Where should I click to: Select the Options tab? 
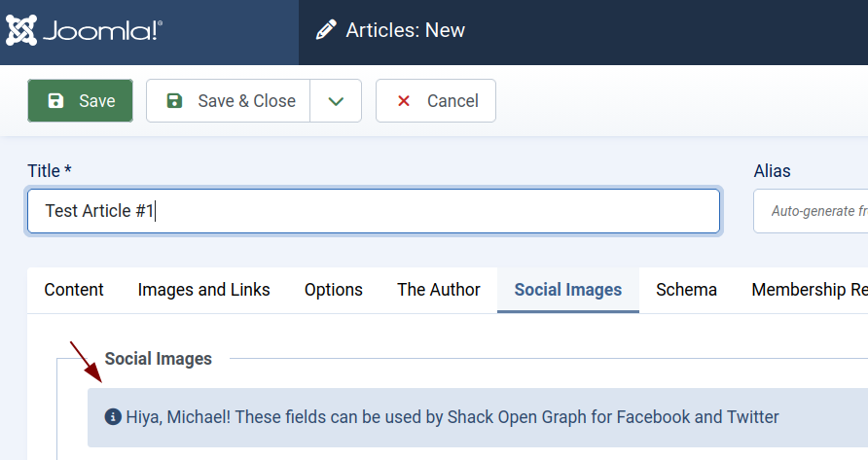point(333,290)
